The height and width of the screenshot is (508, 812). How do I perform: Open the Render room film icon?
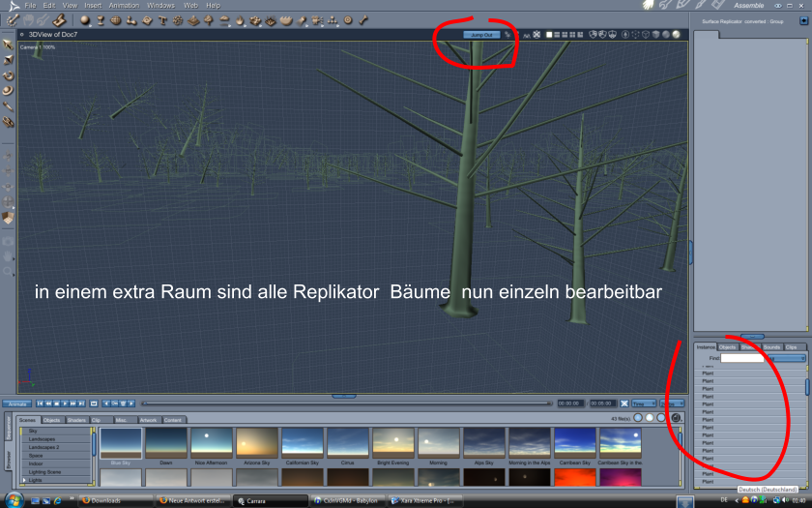(717, 5)
